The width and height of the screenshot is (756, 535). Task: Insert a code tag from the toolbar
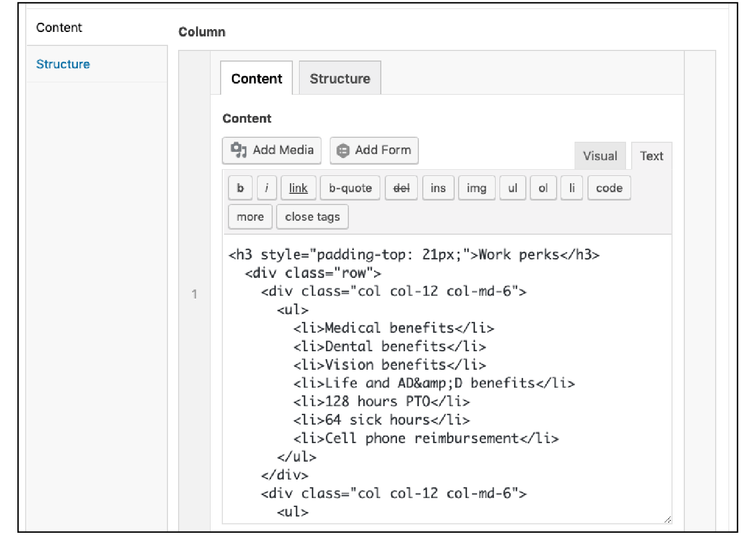[x=609, y=188]
